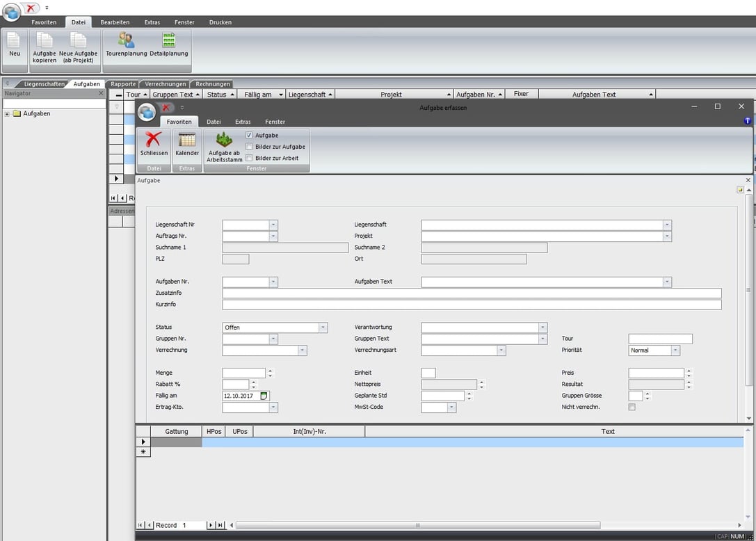Open the Liegenschaft combo box arrow
Image resolution: width=756 pixels, height=541 pixels.
667,225
